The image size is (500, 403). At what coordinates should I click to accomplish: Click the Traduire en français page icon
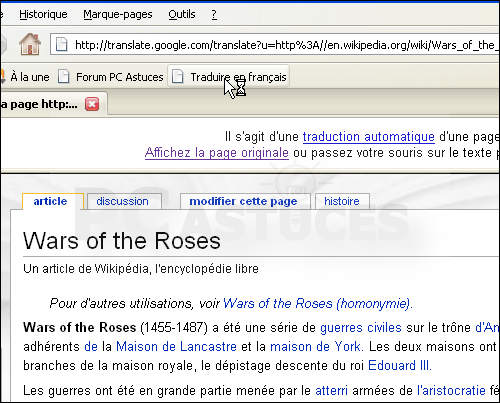point(178,77)
